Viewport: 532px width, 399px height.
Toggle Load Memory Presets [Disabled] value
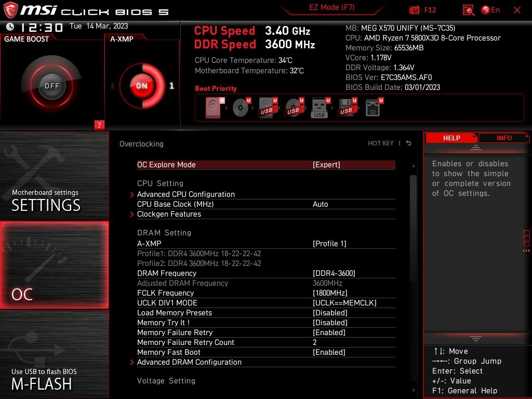coord(330,313)
